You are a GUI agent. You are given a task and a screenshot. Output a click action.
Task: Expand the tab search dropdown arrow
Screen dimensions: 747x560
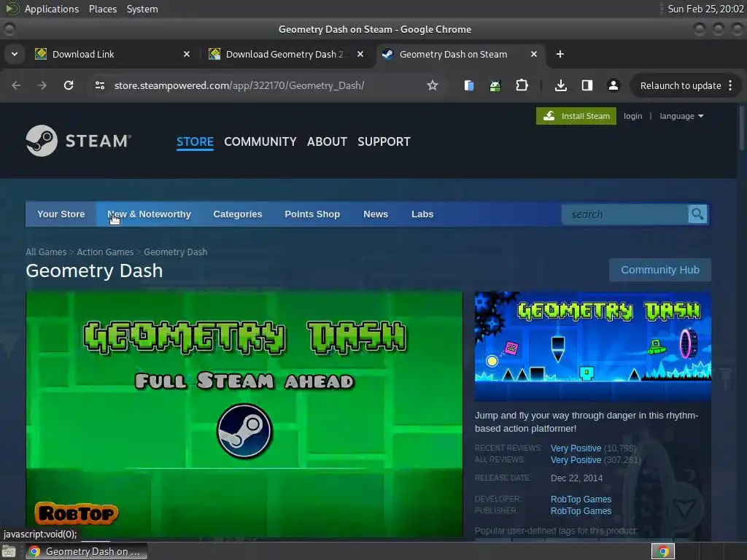click(15, 54)
